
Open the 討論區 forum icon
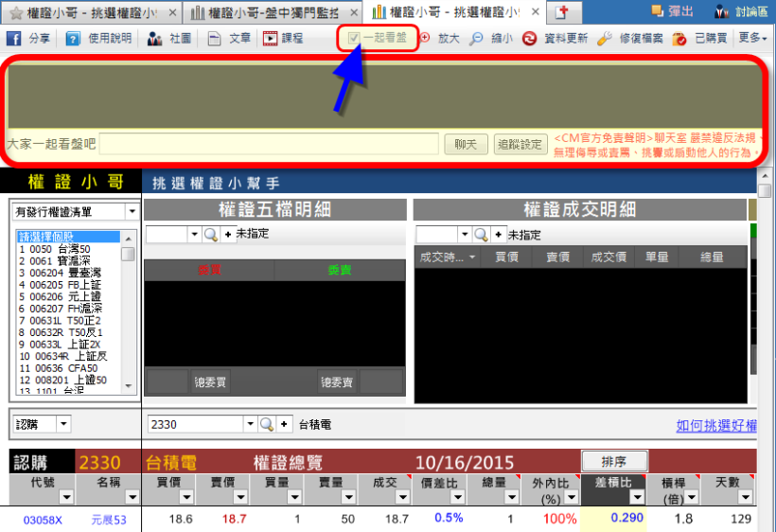(x=721, y=11)
